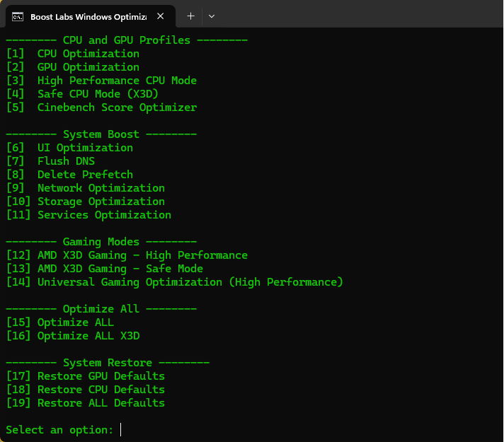Click the Restore ALL Defaults line

click(86, 403)
